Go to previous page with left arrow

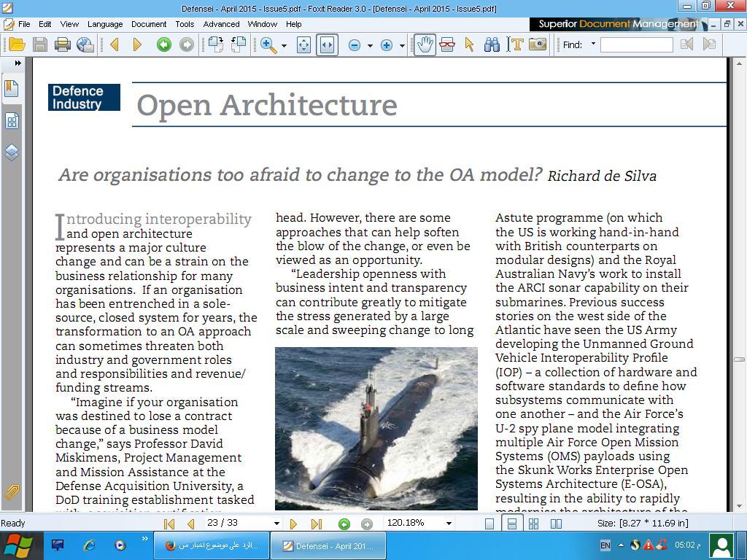[115, 44]
